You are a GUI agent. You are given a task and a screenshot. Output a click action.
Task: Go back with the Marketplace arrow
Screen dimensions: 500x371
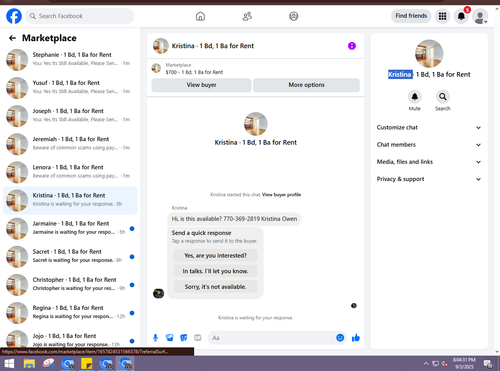[12, 38]
